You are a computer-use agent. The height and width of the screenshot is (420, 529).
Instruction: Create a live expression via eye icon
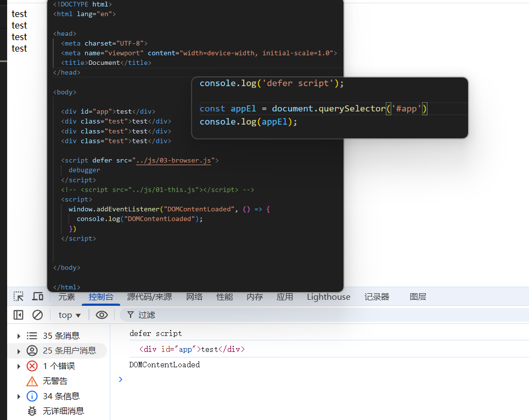[x=102, y=315]
